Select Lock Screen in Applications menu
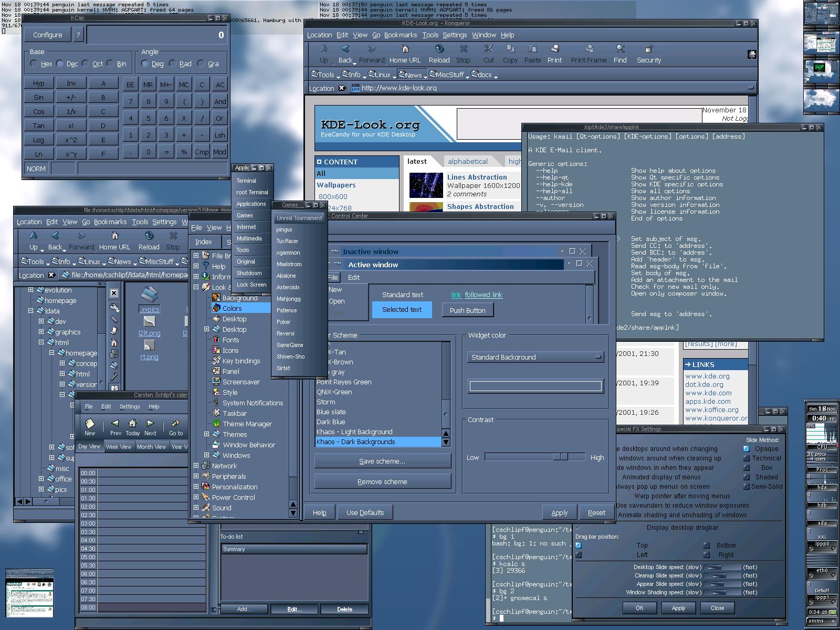840x630 pixels. (x=251, y=285)
